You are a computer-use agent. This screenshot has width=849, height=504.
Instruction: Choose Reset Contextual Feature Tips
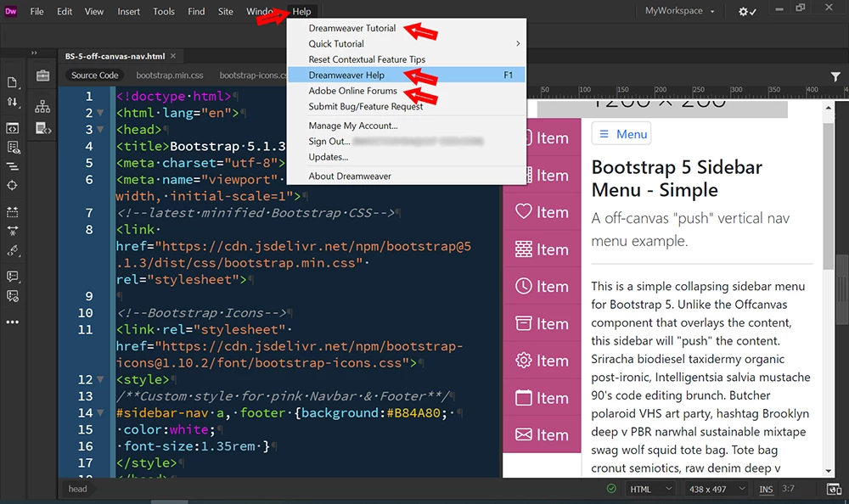[406, 59]
